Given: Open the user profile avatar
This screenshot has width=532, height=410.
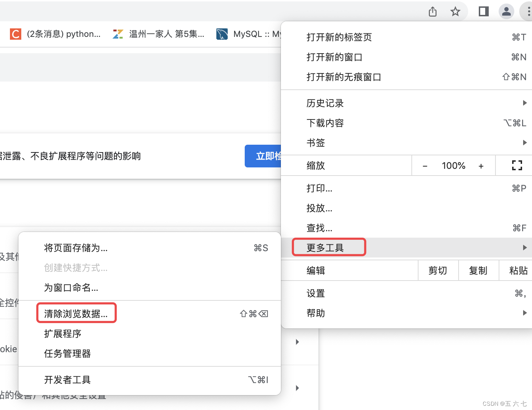Looking at the screenshot, I should tap(506, 11).
